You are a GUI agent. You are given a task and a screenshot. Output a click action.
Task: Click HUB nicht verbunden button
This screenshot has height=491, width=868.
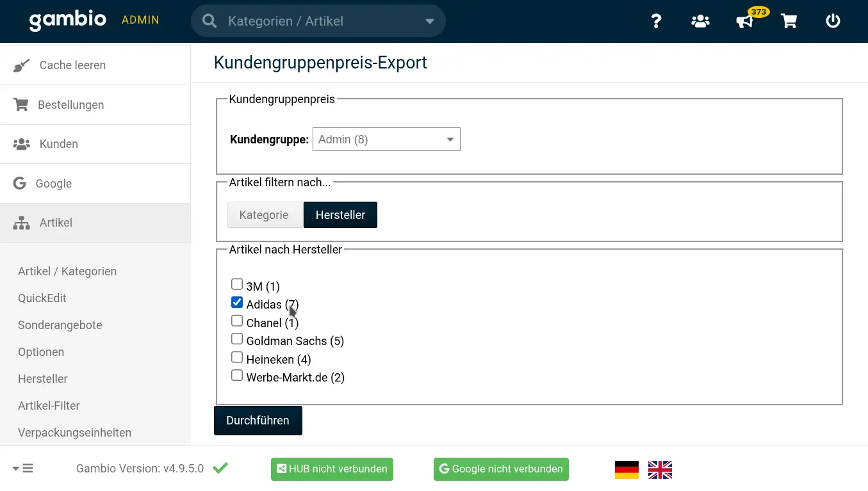click(x=332, y=469)
